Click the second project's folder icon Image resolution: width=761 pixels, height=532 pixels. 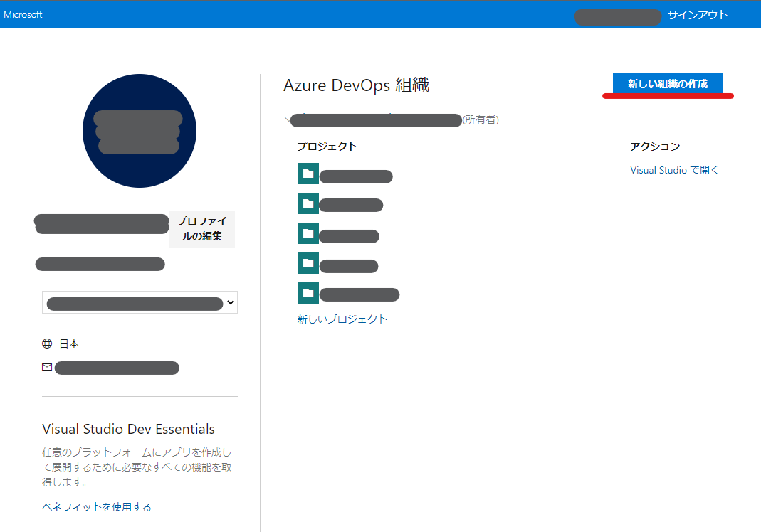(x=308, y=204)
